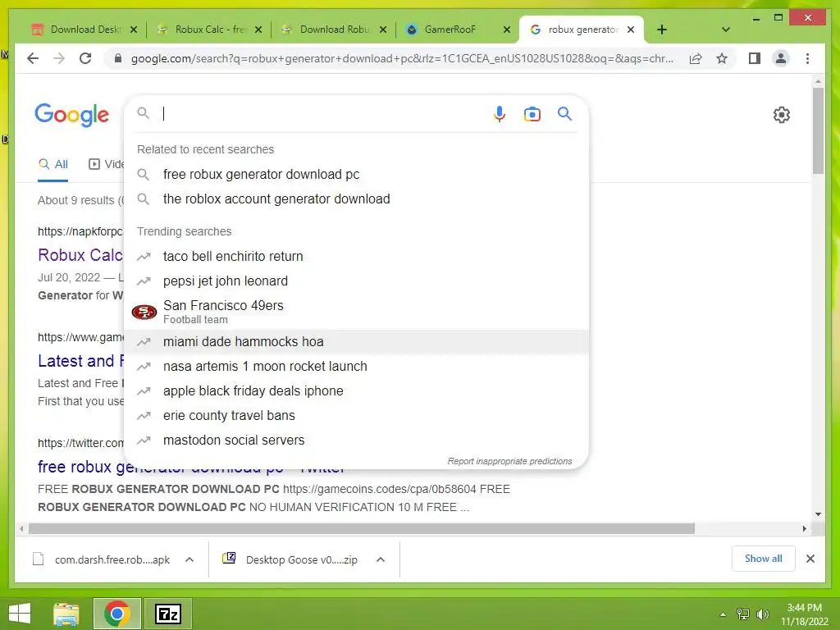
Task: Click the Google logo
Action: 72,115
